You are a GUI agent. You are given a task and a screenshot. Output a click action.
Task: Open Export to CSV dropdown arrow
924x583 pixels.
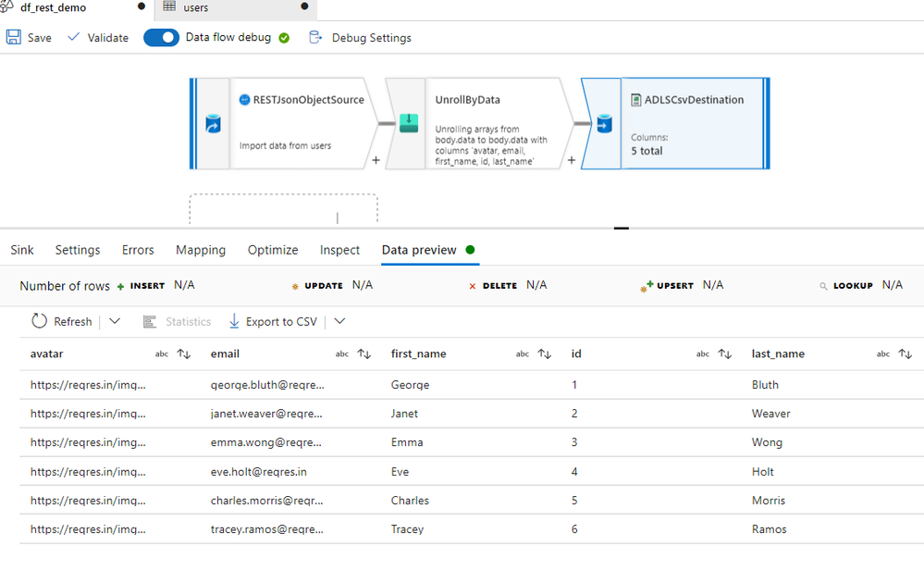tap(339, 321)
